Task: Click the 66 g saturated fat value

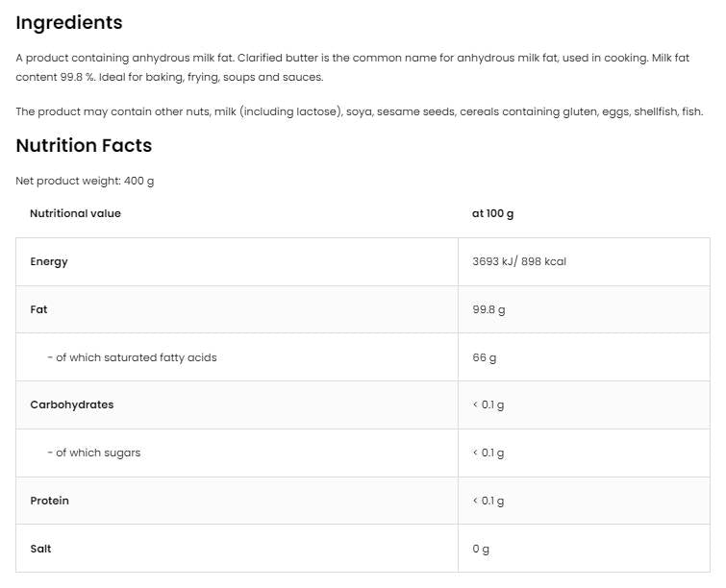Action: [x=484, y=357]
